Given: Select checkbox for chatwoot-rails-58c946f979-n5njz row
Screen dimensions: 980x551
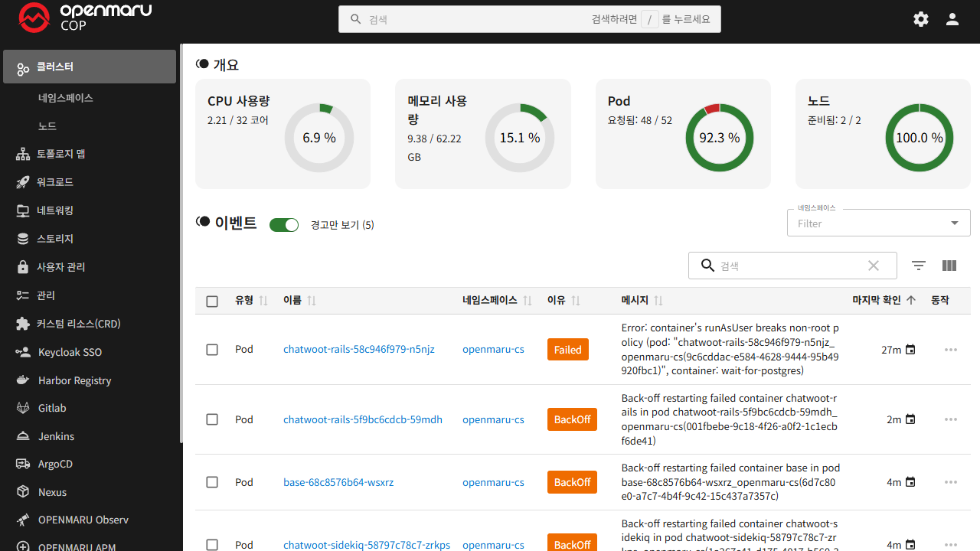Looking at the screenshot, I should pyautogui.click(x=212, y=350).
